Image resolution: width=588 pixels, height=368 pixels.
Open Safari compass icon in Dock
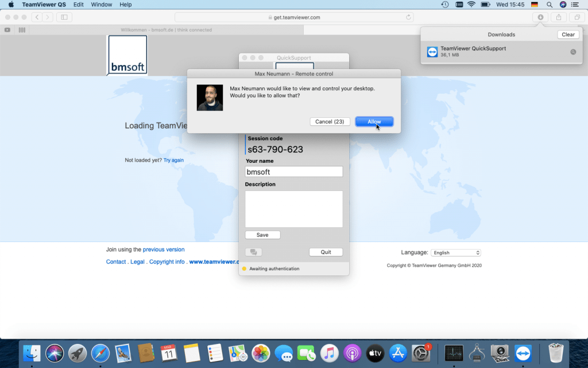pyautogui.click(x=100, y=354)
